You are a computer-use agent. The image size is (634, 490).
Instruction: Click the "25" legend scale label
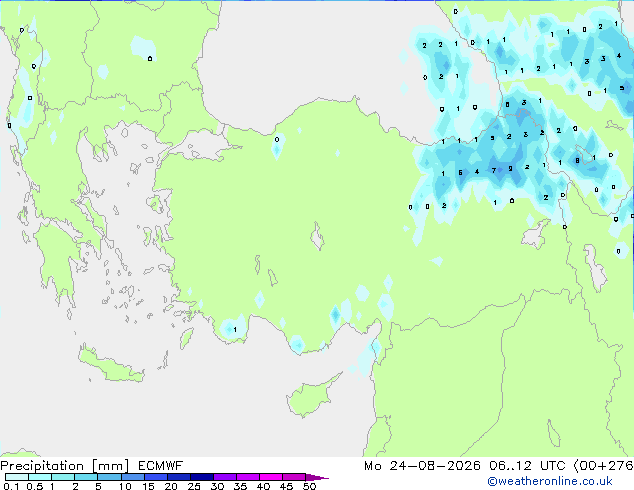pos(194,486)
